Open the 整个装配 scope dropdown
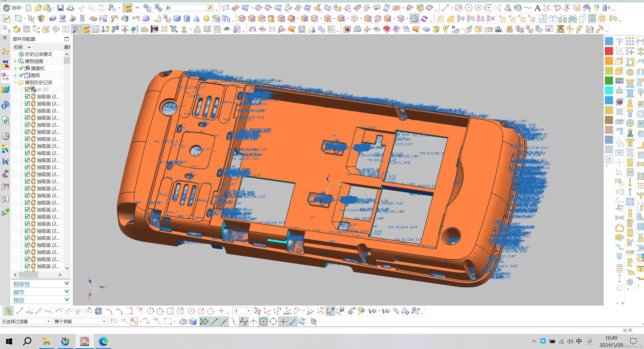This screenshot has width=644, height=349. click(x=80, y=321)
